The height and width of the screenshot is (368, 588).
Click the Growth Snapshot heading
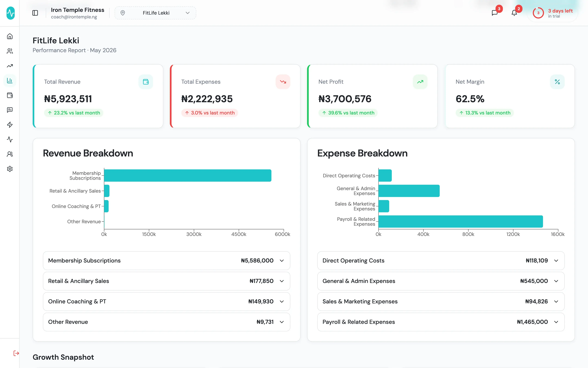point(63,357)
